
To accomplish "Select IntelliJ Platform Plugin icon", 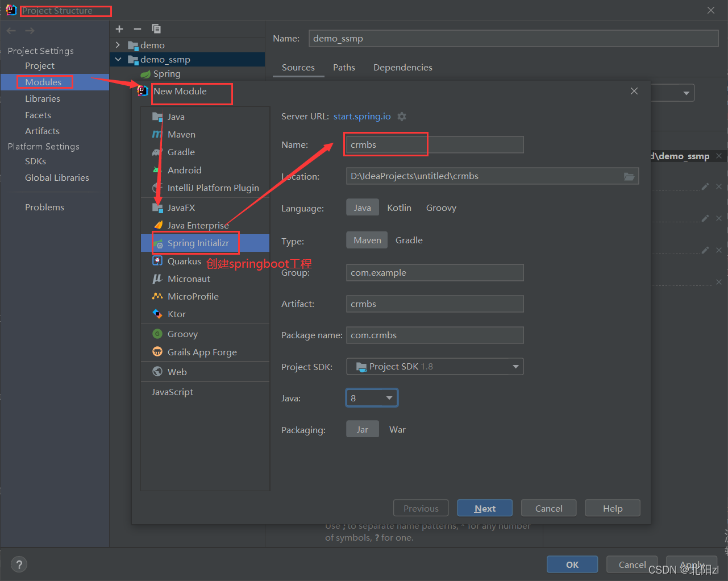I will pos(157,188).
